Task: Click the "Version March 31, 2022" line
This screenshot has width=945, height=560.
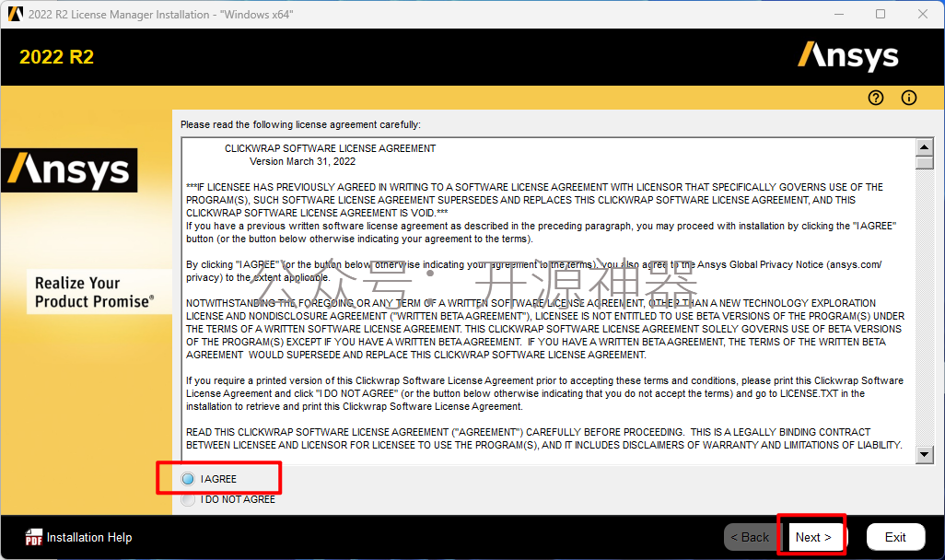Action: click(x=302, y=161)
